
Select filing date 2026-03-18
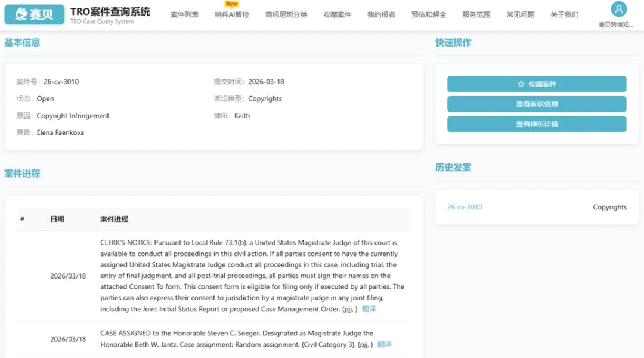point(266,81)
